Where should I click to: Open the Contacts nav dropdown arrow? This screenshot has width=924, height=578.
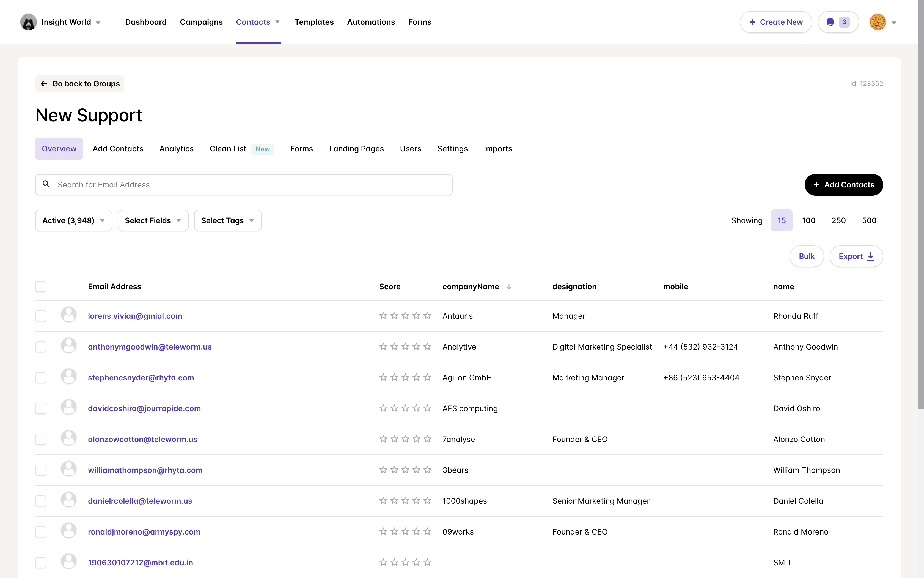coord(277,22)
